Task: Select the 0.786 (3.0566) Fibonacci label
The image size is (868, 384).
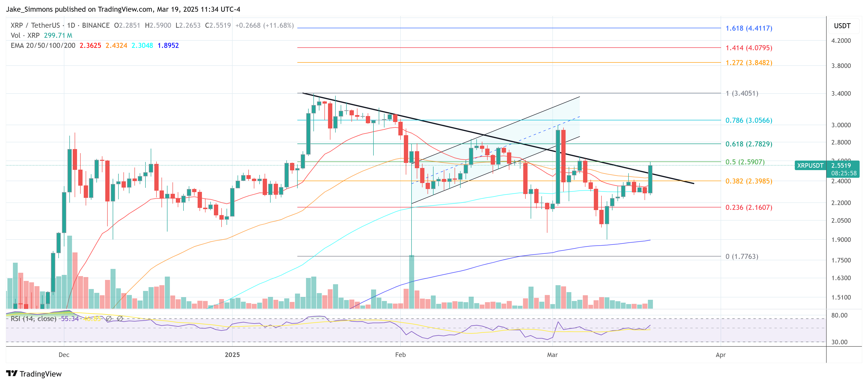Action: pyautogui.click(x=749, y=120)
